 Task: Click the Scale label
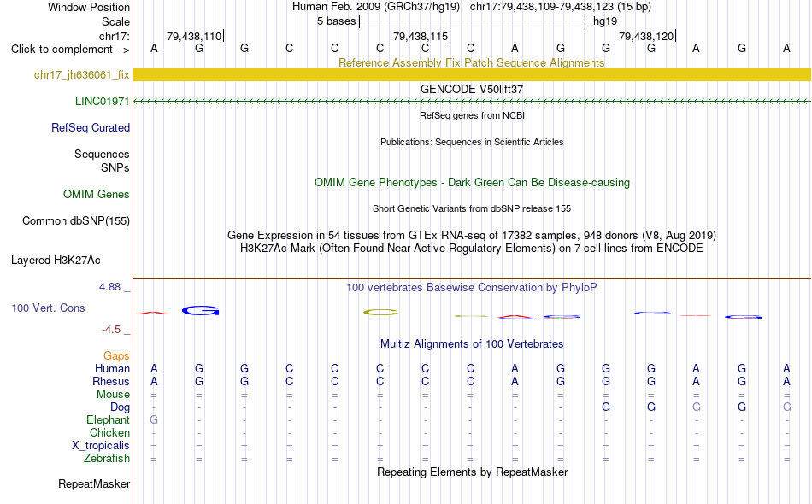pos(115,21)
